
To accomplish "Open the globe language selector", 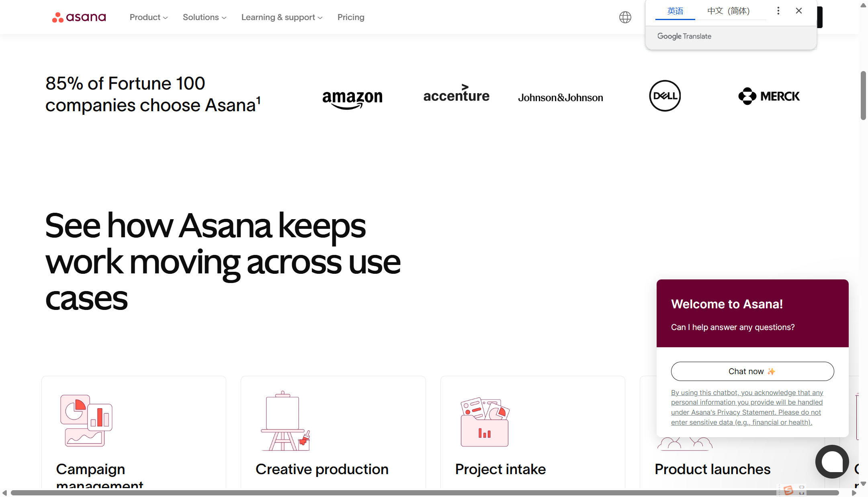I will tap(625, 17).
